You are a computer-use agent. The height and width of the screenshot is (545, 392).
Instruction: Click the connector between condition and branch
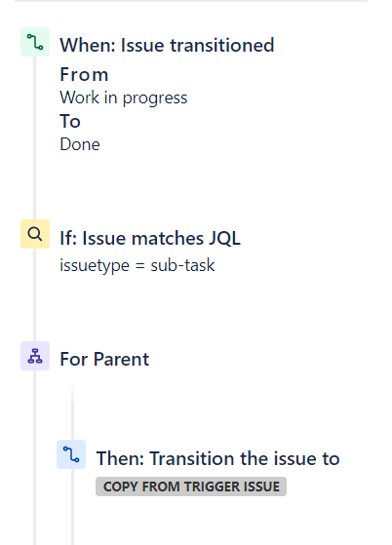[x=35, y=294]
